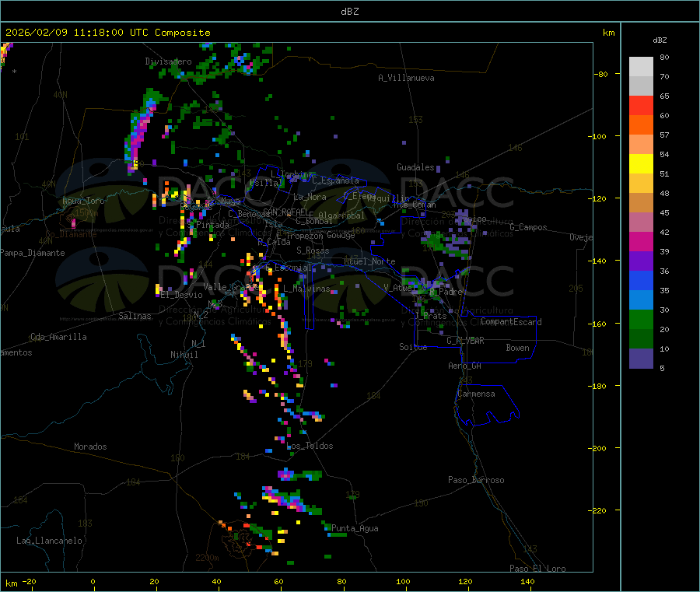The width and height of the screenshot is (700, 592).
Task: Click the Cda_Amarilla map label
Action: (58, 337)
